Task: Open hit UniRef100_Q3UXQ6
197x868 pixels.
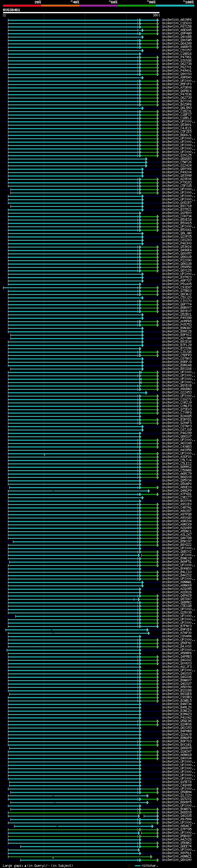Action: pyautogui.click(x=177, y=60)
